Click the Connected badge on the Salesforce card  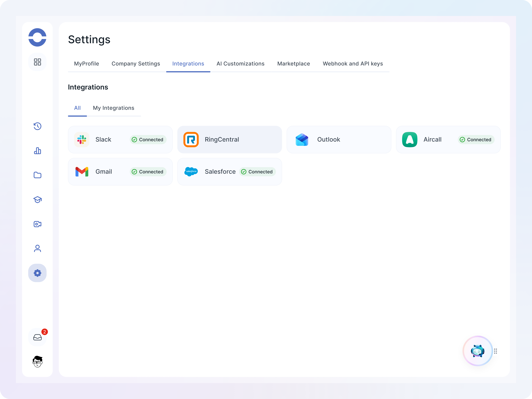point(257,172)
